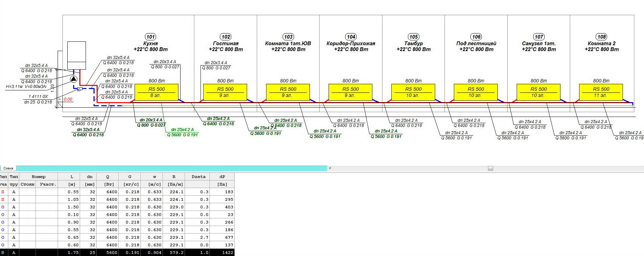Click the red 0.00 elevation mark

click(68, 99)
